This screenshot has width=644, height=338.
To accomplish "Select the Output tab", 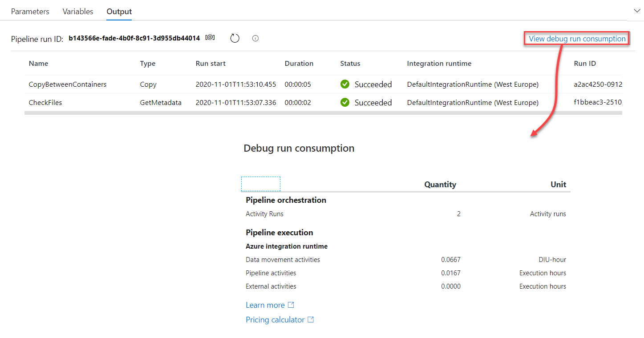I will 119,12.
